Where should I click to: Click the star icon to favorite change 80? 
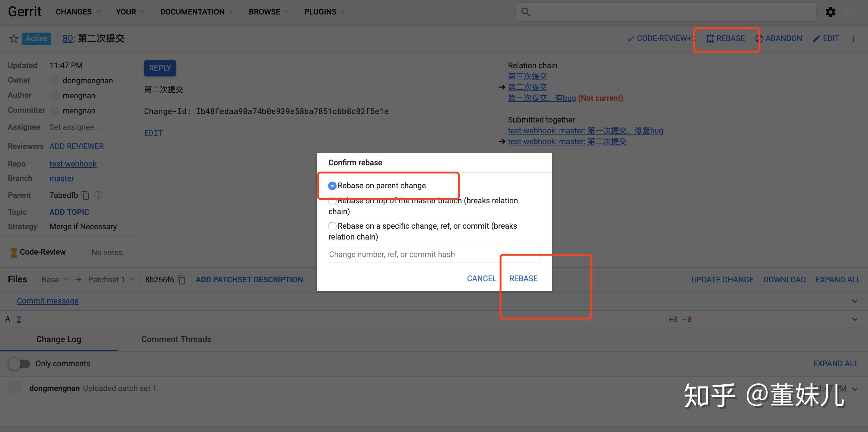pyautogui.click(x=14, y=38)
